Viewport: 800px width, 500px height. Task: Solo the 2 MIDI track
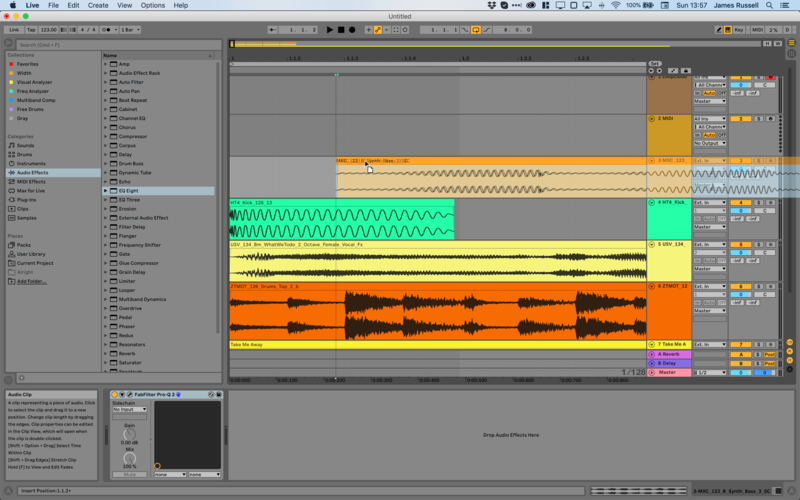pyautogui.click(x=758, y=119)
